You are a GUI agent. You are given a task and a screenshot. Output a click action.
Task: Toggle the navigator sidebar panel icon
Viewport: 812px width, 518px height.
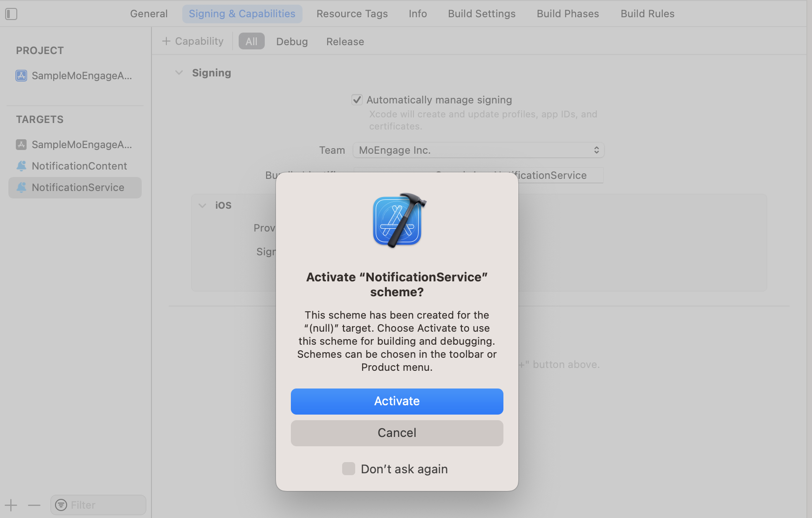tap(11, 14)
